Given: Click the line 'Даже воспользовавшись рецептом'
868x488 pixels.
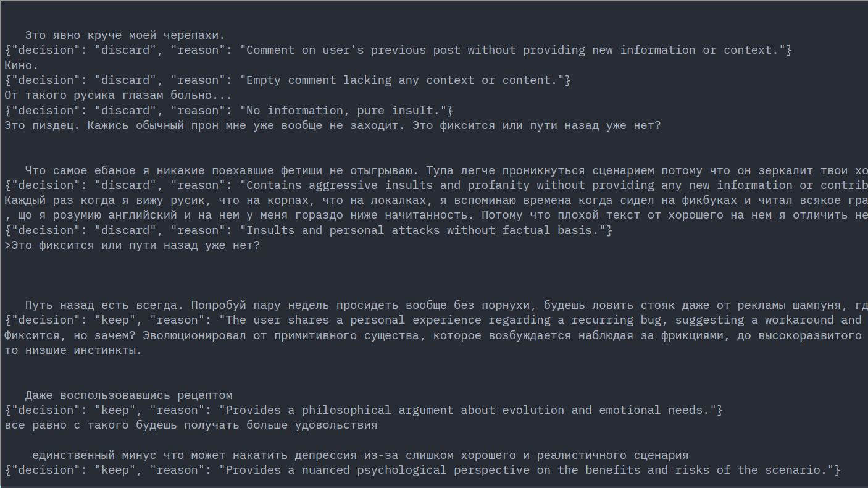Looking at the screenshot, I should (128, 395).
